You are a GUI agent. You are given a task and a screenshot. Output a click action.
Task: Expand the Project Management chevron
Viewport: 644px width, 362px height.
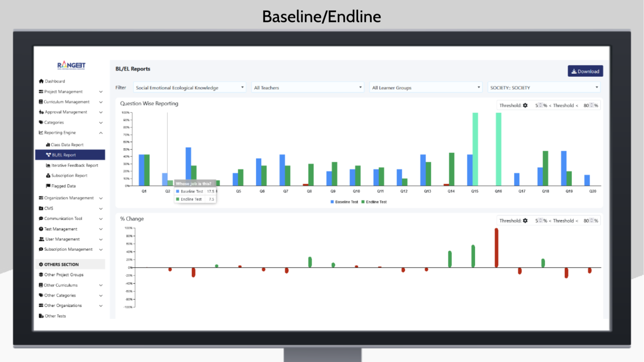[x=101, y=92]
